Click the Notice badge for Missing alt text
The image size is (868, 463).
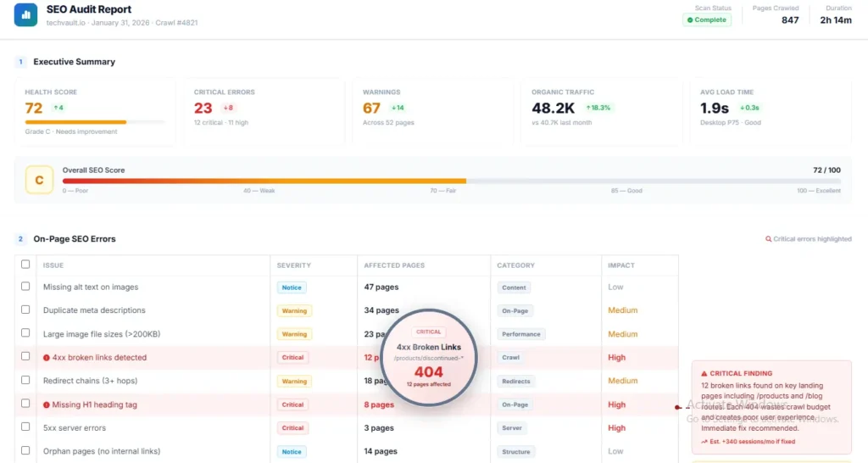[292, 287]
